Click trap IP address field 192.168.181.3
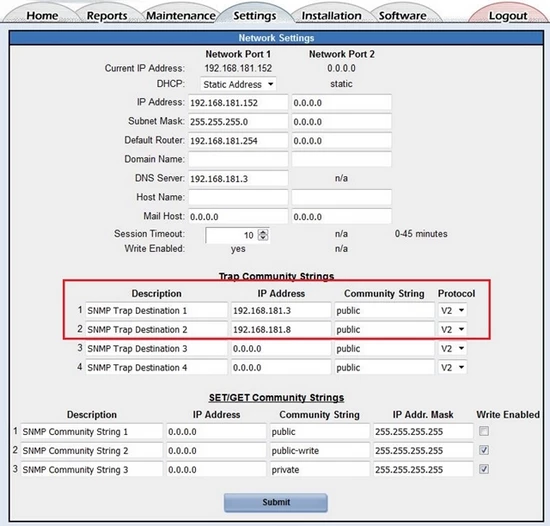The image size is (550, 526). point(281,310)
